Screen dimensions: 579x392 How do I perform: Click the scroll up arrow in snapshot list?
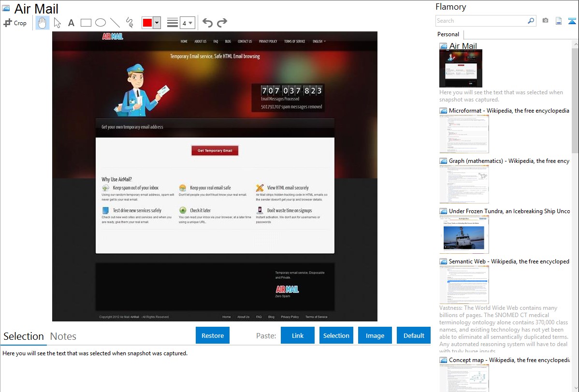(576, 44)
